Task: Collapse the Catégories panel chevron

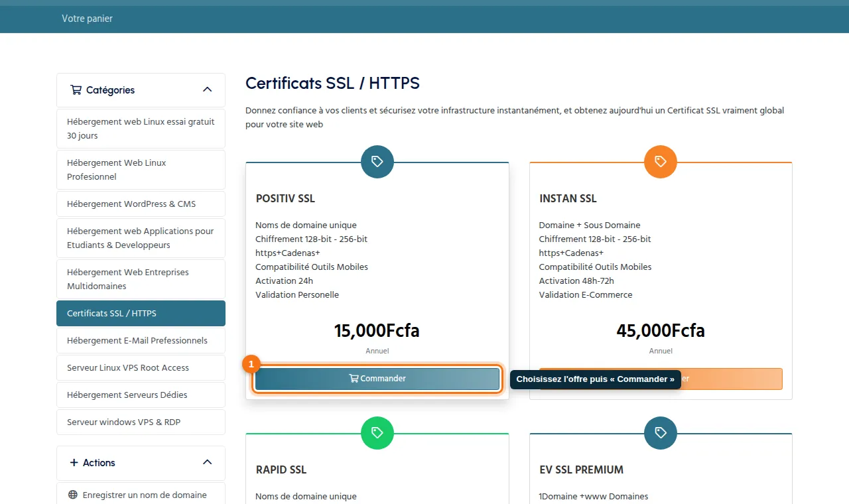Action: [207, 90]
